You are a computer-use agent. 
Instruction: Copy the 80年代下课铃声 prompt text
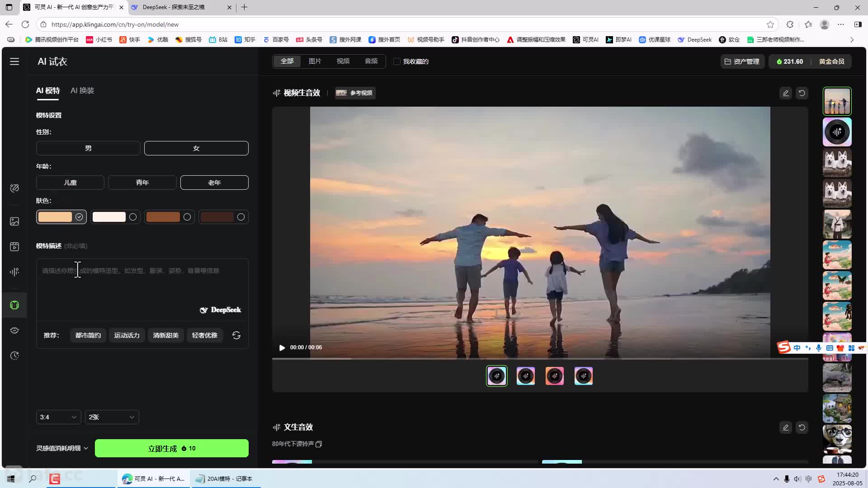point(319,444)
